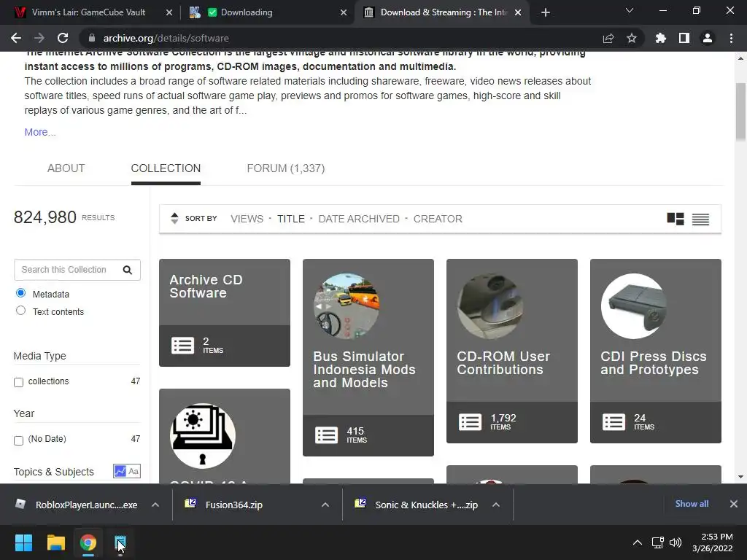The image size is (747, 560).
Task: Open a new browser tab
Action: pos(546,12)
